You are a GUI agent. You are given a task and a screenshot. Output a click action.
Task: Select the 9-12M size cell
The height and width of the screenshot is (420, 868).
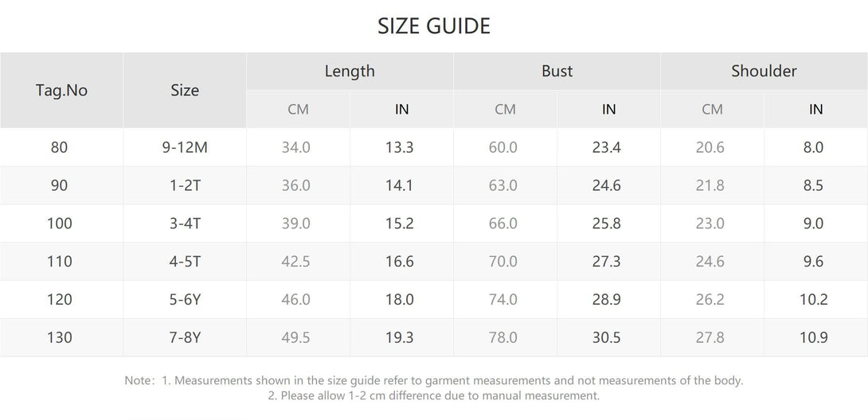tap(185, 147)
